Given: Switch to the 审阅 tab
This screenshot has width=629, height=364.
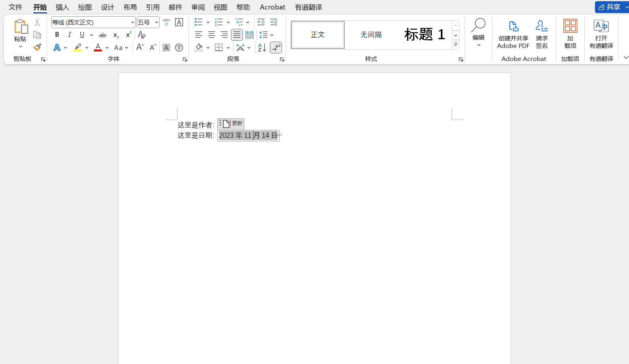Looking at the screenshot, I should 198,7.
